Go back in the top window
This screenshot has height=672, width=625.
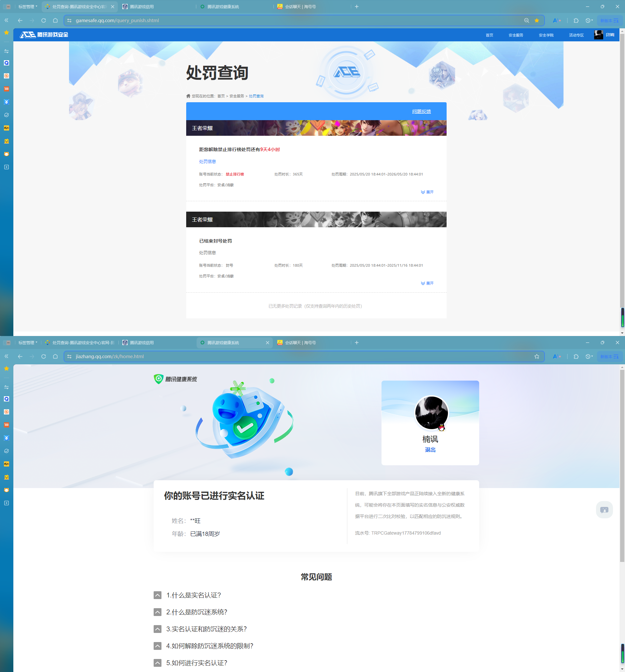click(20, 20)
